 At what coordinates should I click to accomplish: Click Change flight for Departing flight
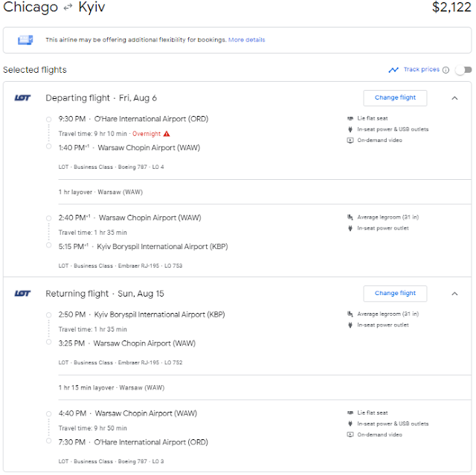[395, 97]
